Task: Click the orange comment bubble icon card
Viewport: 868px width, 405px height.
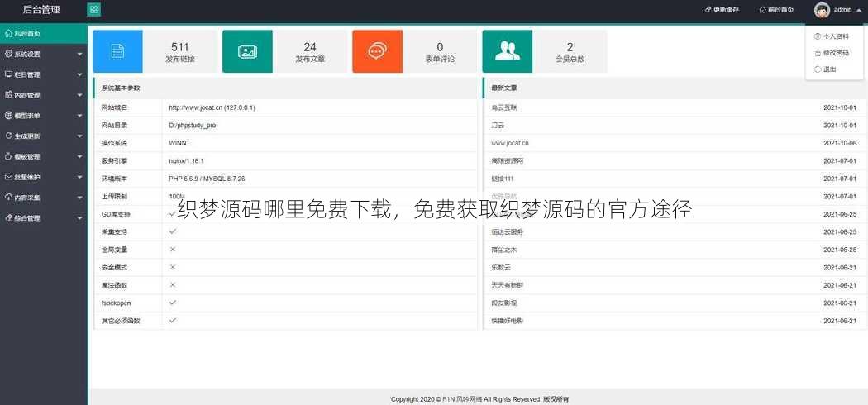Action: (x=378, y=51)
